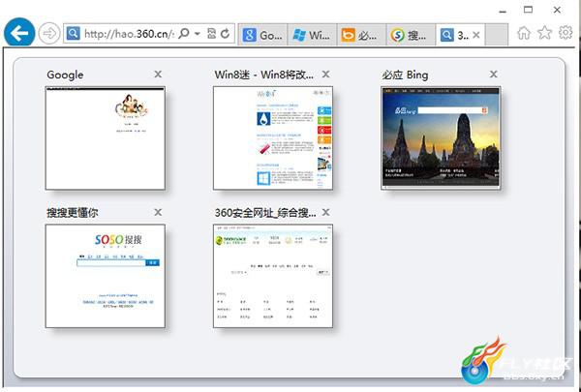Open the Home page icon
The image size is (581, 392).
(524, 33)
